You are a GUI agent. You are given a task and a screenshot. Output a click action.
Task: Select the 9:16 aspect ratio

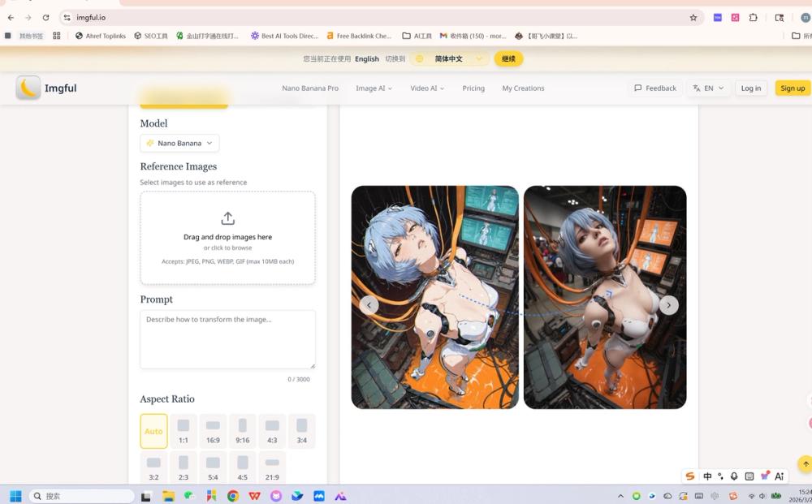(x=242, y=431)
